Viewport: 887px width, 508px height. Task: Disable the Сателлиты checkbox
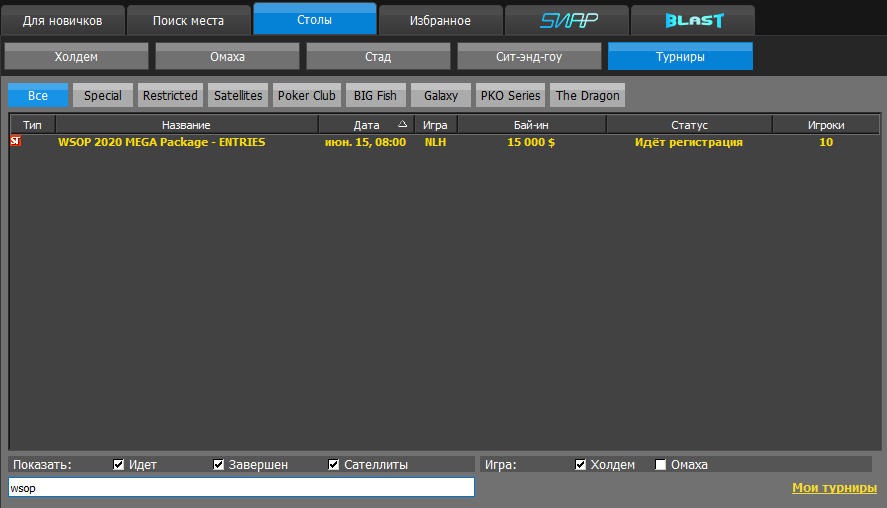pyautogui.click(x=334, y=465)
